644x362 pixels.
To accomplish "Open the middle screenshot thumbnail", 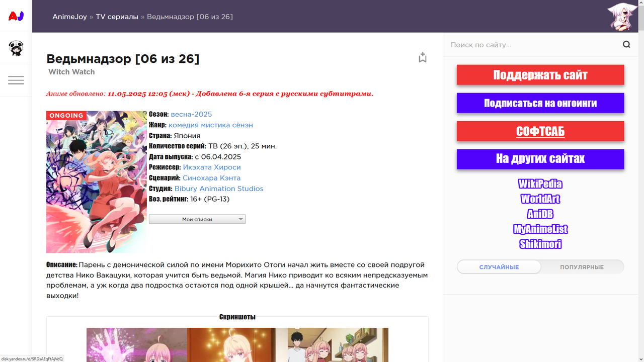I will pyautogui.click(x=237, y=345).
